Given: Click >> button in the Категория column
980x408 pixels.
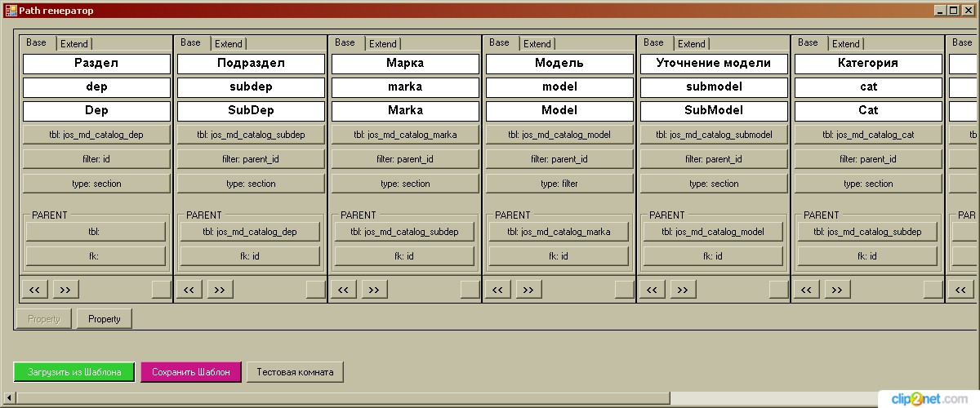Looking at the screenshot, I should tap(838, 289).
